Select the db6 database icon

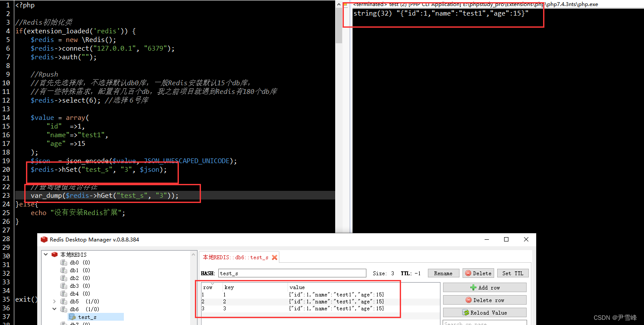pos(64,309)
